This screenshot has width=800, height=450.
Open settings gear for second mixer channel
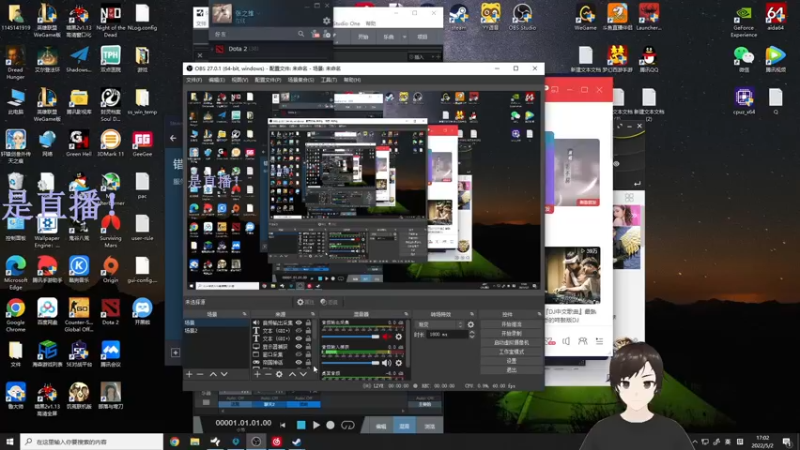pyautogui.click(x=398, y=363)
